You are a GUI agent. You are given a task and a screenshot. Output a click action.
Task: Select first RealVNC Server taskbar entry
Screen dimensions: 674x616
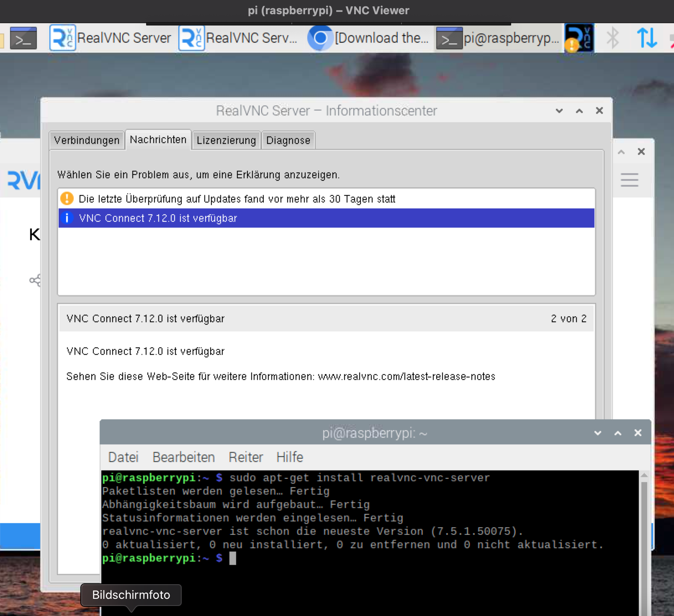tap(111, 38)
